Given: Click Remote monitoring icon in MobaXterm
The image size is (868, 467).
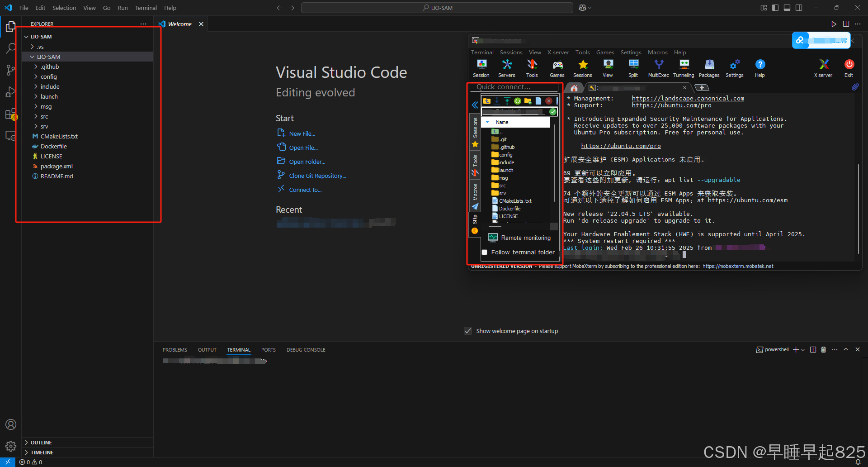Looking at the screenshot, I should click(x=493, y=238).
